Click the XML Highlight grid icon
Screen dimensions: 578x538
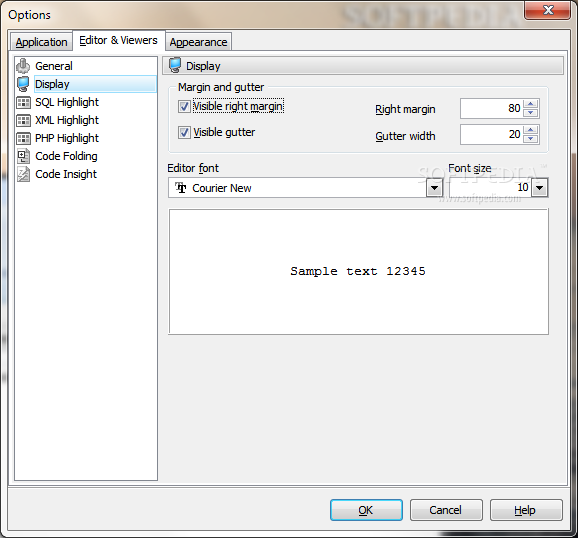[23, 120]
